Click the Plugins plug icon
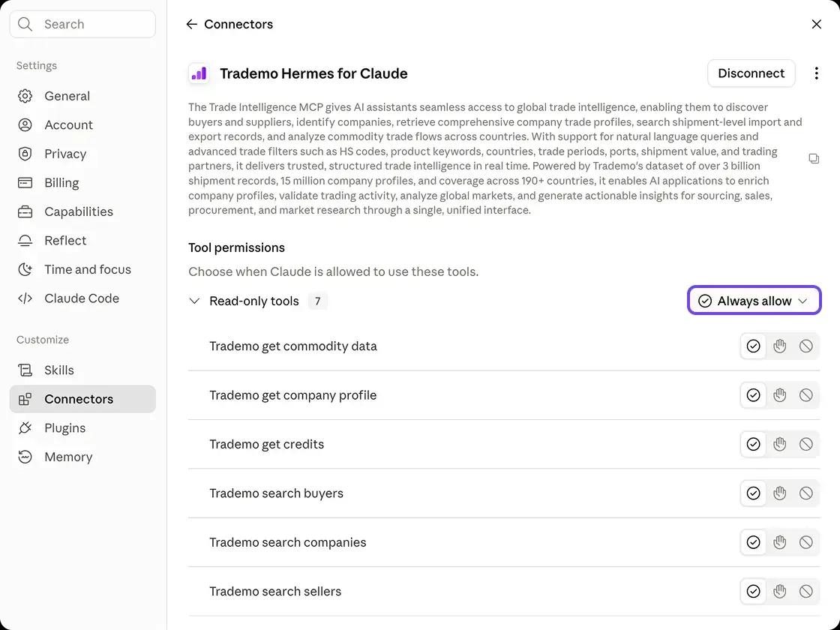This screenshot has height=630, width=840. tap(25, 428)
